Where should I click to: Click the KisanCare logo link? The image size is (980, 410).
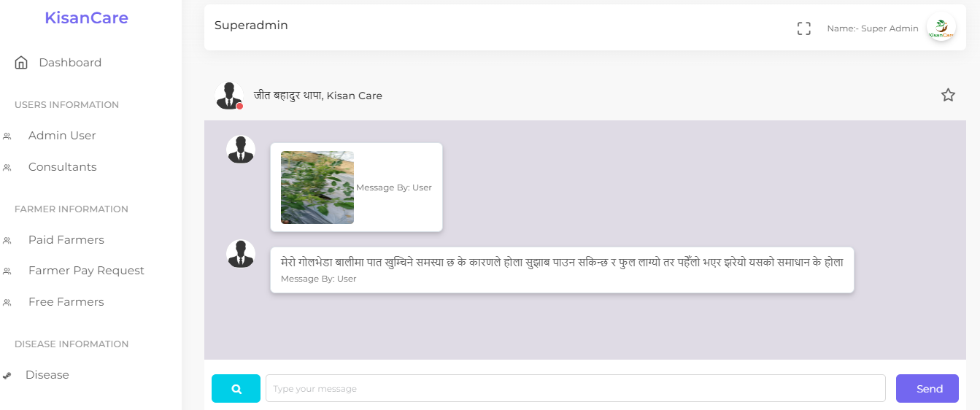(86, 18)
